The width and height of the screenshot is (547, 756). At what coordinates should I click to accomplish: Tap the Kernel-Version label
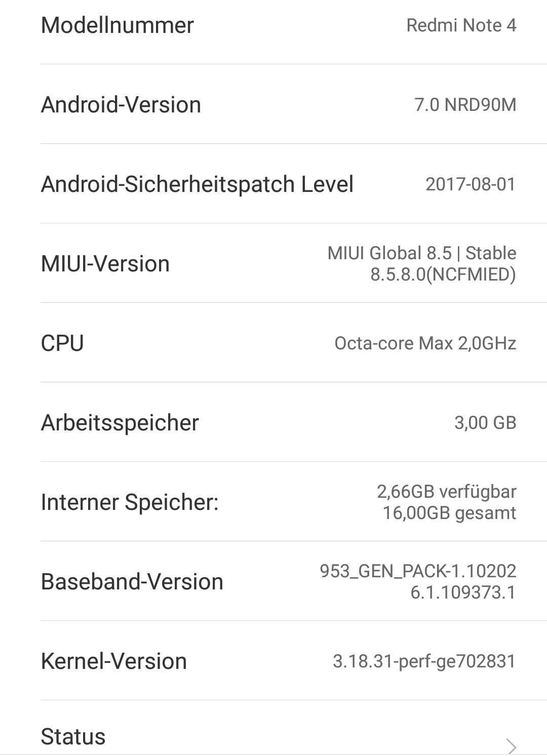click(x=113, y=661)
